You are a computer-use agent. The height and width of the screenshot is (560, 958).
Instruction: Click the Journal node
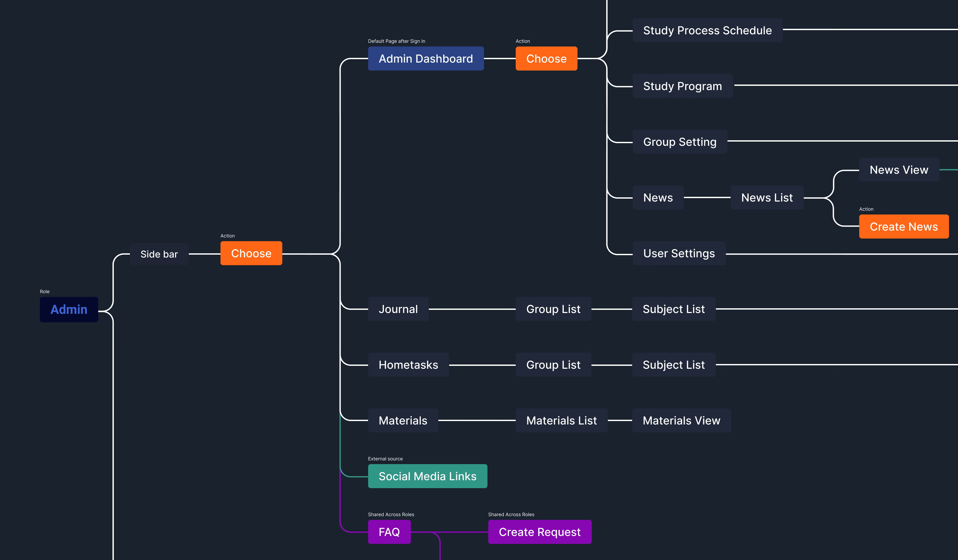pos(398,309)
